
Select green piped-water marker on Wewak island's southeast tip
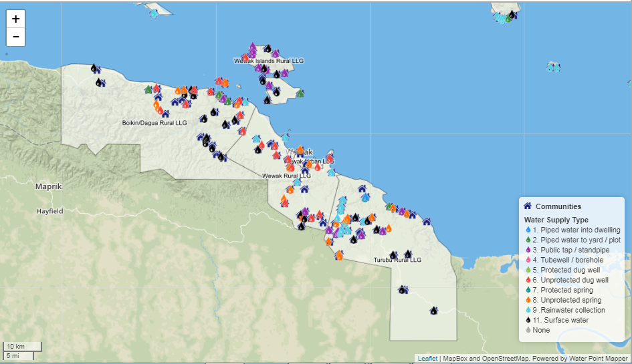300,94
